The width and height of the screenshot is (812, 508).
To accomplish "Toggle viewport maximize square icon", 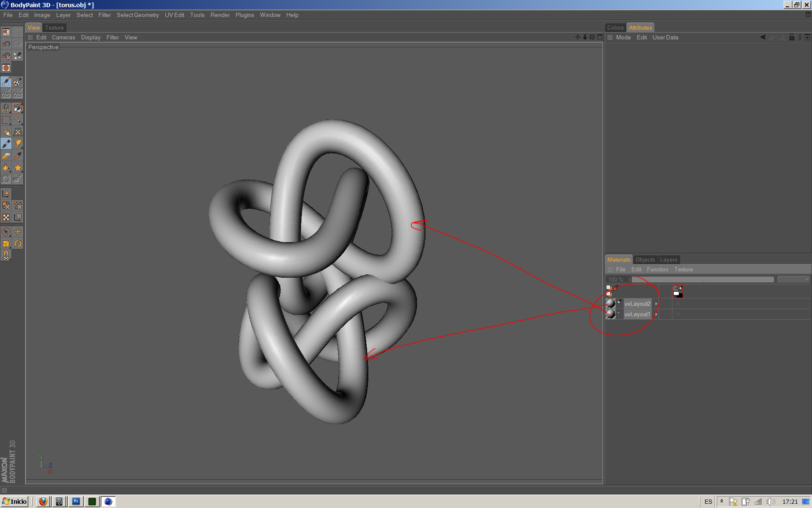I will tap(599, 37).
